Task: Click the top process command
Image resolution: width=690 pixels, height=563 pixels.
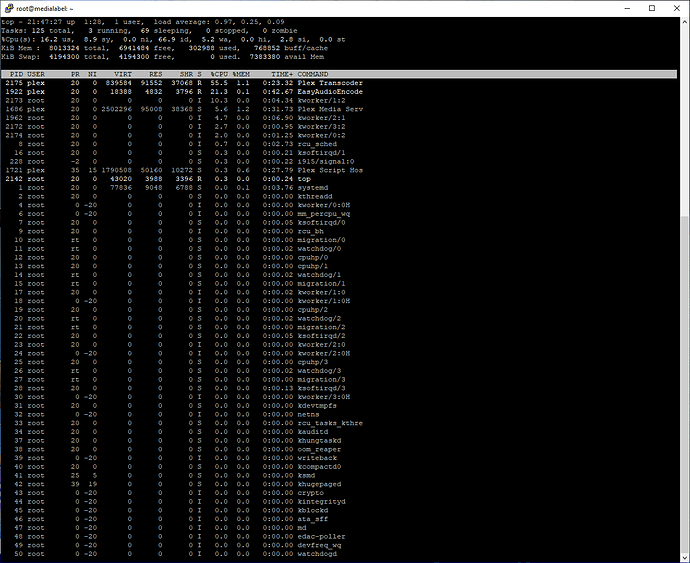Action: tap(304, 179)
